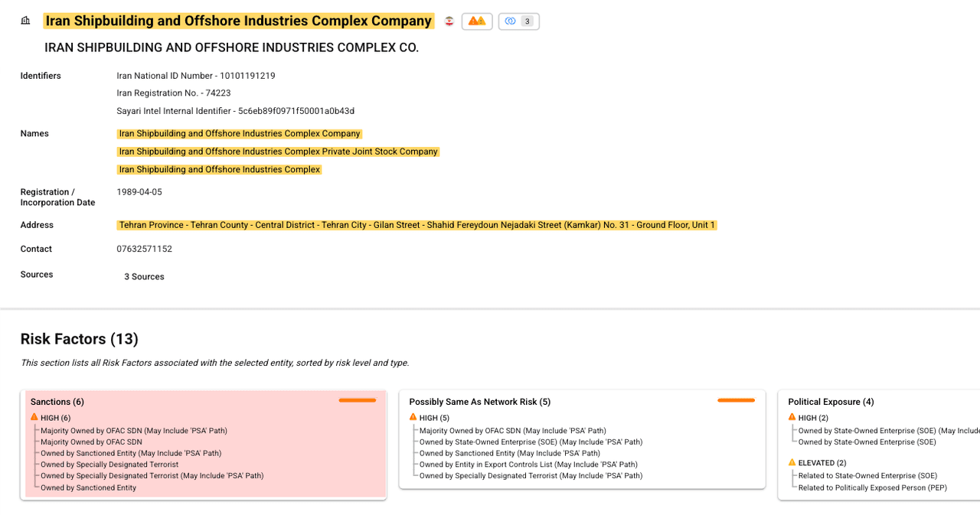Click HIGH warning icon in Political Exposure card
This screenshot has height=515, width=980.
coord(792,418)
